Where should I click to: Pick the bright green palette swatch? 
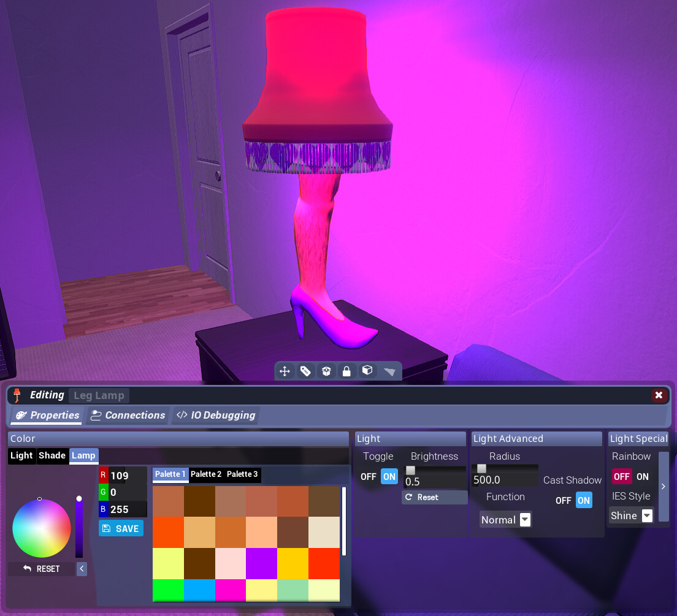[x=168, y=590]
